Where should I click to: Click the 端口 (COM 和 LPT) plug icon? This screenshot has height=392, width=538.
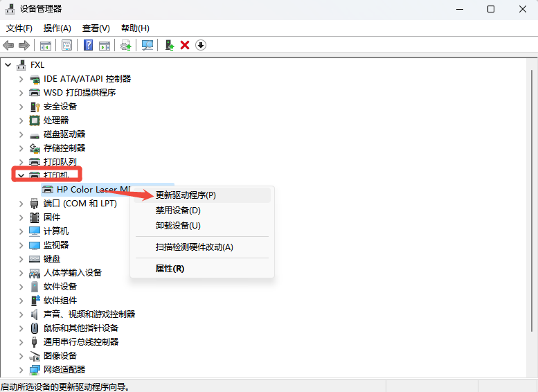point(35,204)
